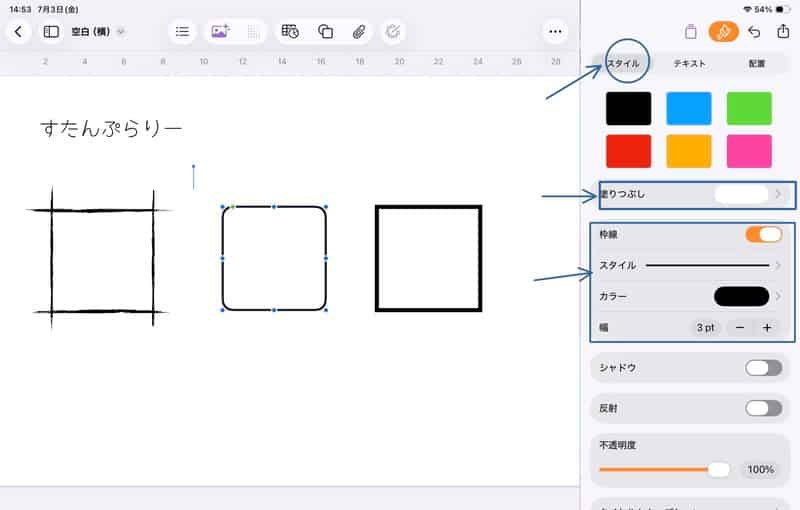Open the share icon
This screenshot has height=510, width=800.
pyautogui.click(x=783, y=31)
